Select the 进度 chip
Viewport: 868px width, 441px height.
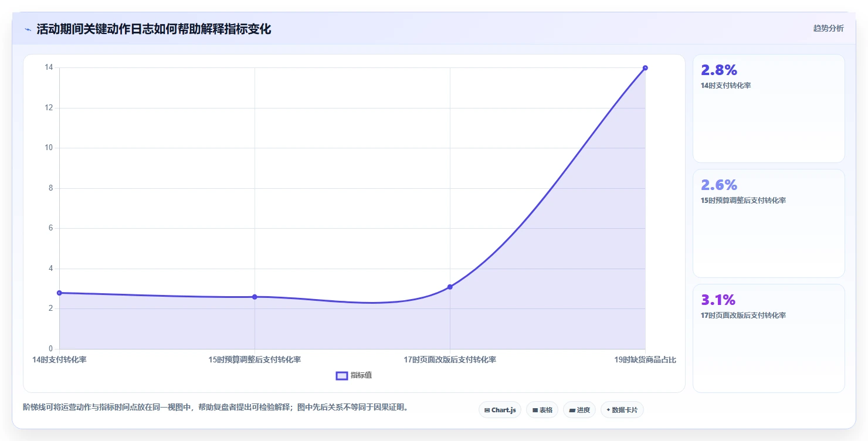579,410
